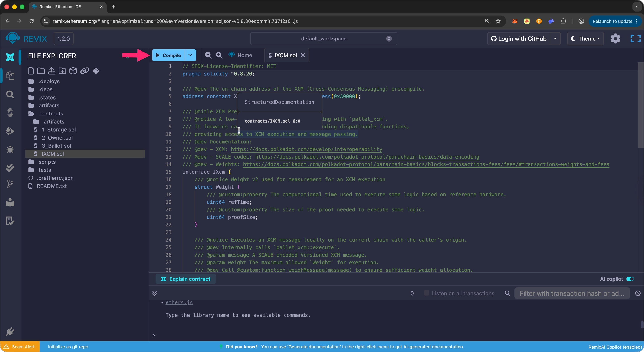Open the default_workspace selector
644x352 pixels.
tap(323, 39)
